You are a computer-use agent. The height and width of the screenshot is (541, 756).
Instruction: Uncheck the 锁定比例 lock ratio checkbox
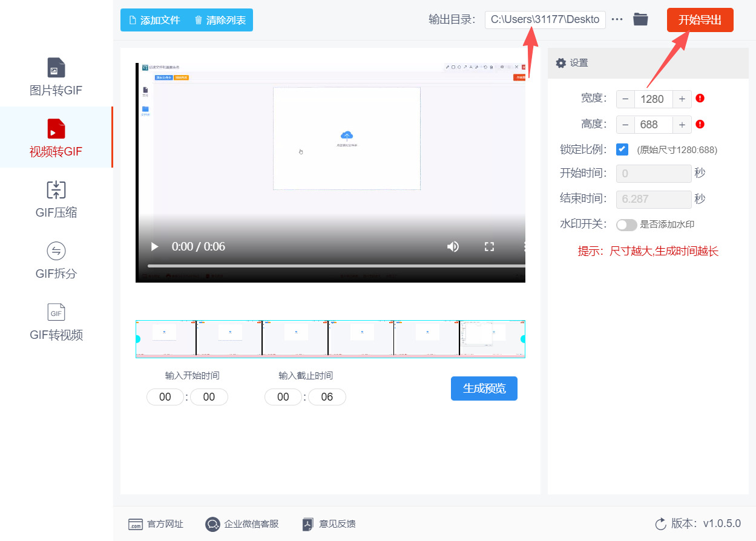(x=622, y=149)
